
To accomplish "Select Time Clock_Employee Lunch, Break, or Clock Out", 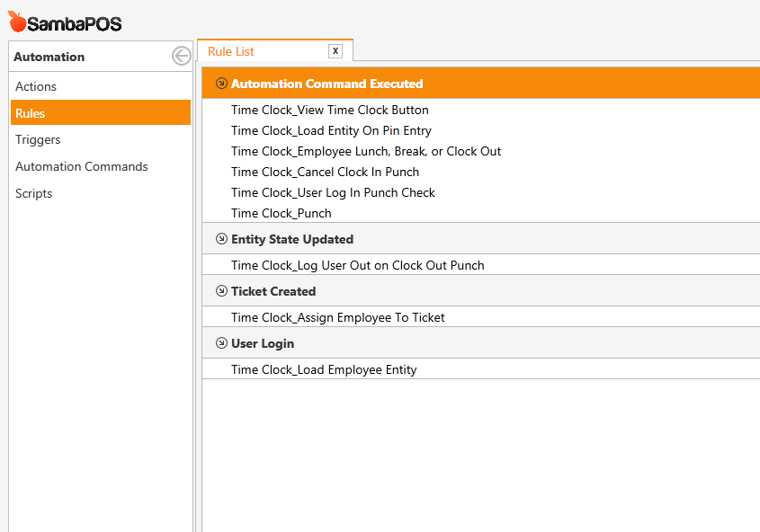I will pos(365,151).
